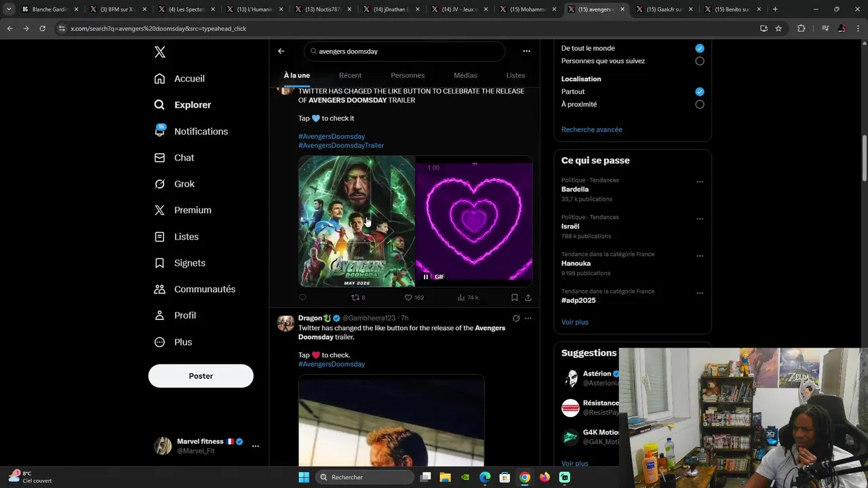This screenshot has height=488, width=868.
Task: Share the Avengers Doomsday trailer post
Action: (x=528, y=298)
